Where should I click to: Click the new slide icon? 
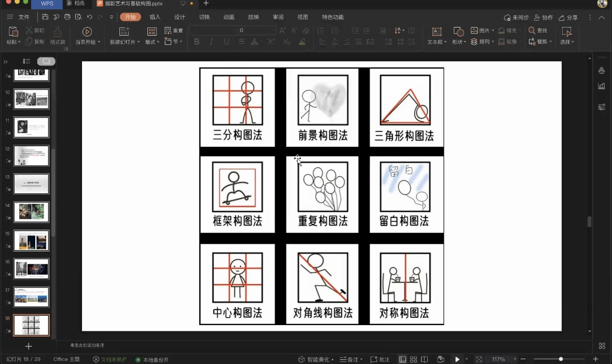[124, 32]
